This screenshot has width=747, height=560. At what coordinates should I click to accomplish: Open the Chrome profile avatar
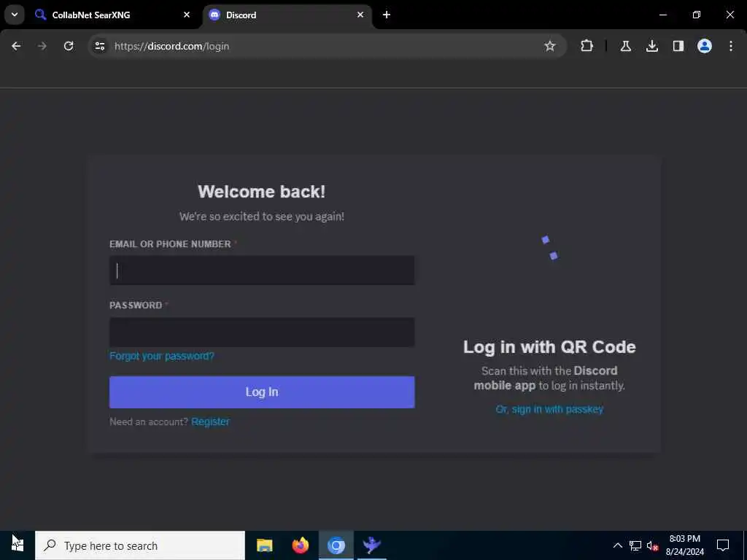click(705, 46)
